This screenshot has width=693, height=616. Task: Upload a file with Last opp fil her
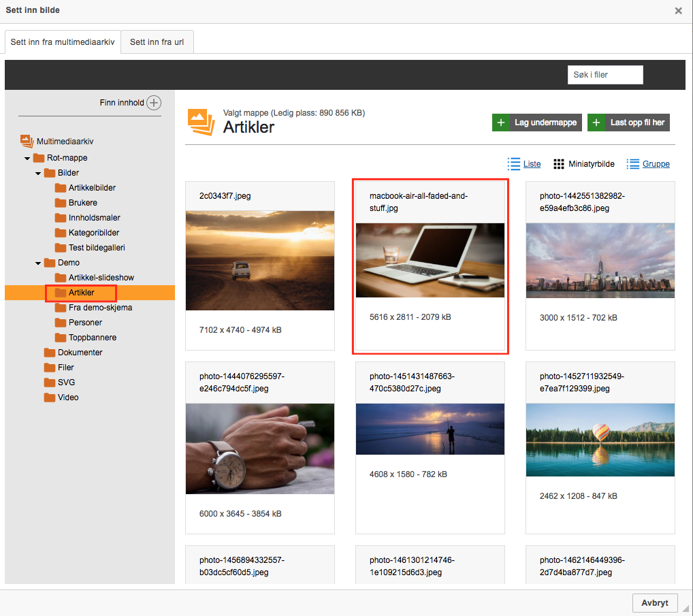[628, 123]
